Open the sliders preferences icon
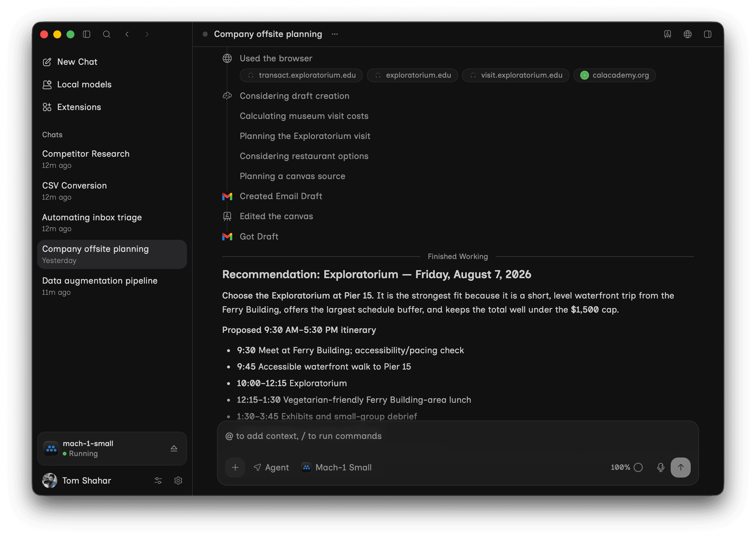The height and width of the screenshot is (538, 756). pos(158,481)
